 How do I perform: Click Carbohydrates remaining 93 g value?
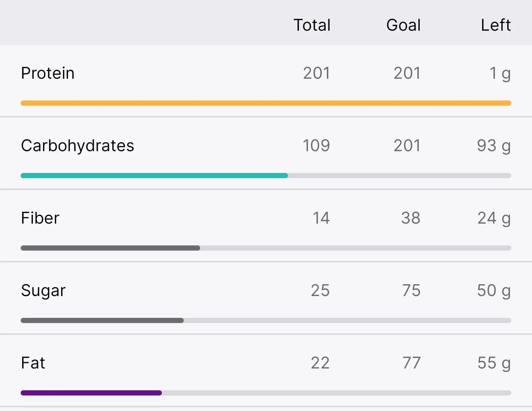point(494,146)
